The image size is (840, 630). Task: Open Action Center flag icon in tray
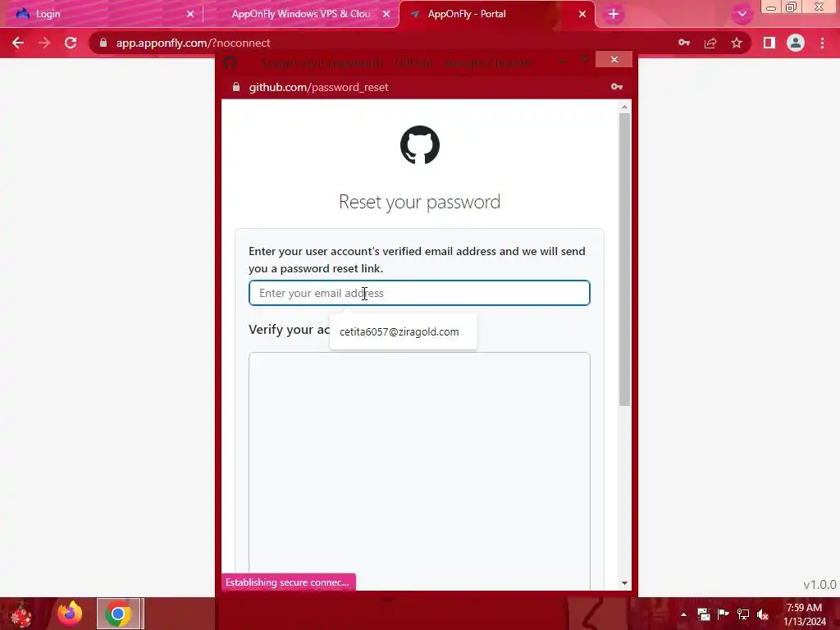point(724,614)
